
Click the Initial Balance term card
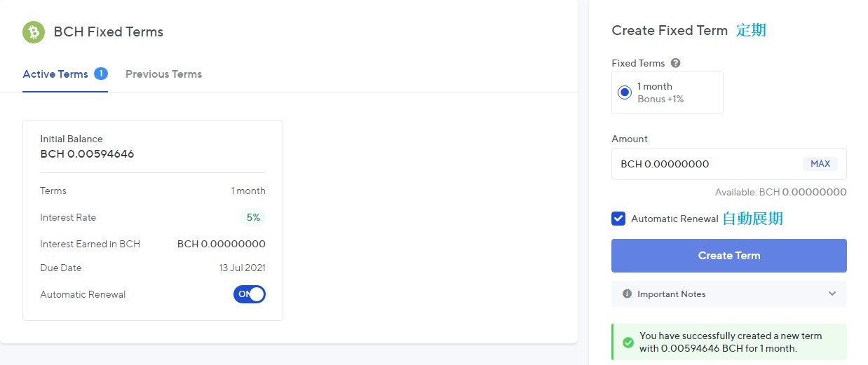153,221
